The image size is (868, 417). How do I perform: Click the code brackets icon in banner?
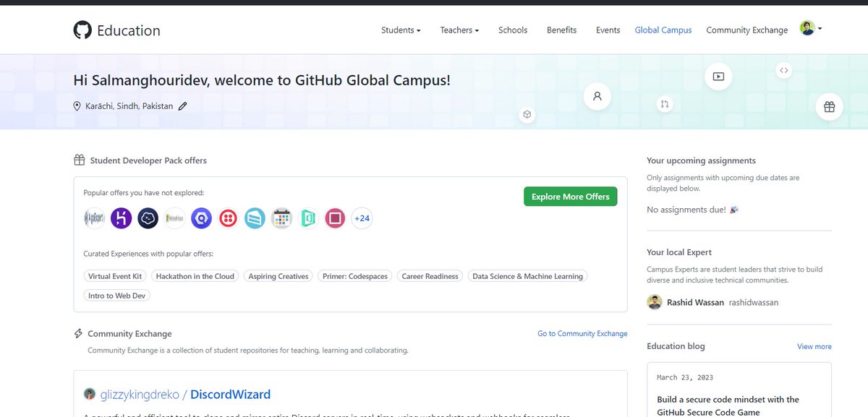784,70
